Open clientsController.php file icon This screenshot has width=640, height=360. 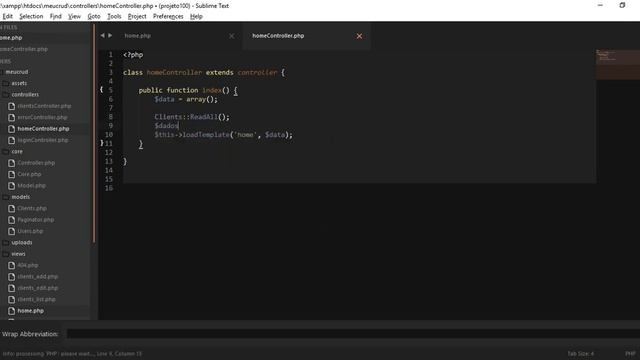11,106
